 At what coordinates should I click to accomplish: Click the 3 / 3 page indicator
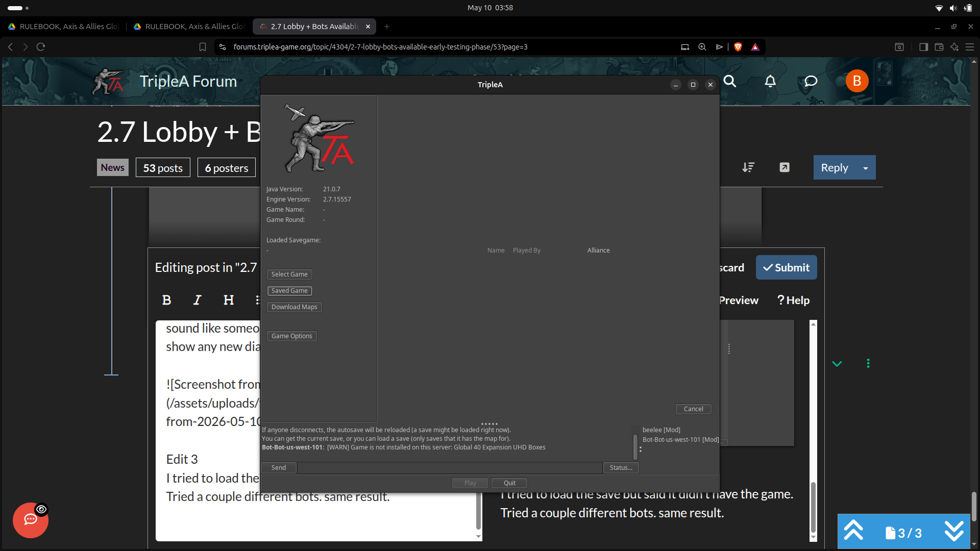tap(904, 533)
